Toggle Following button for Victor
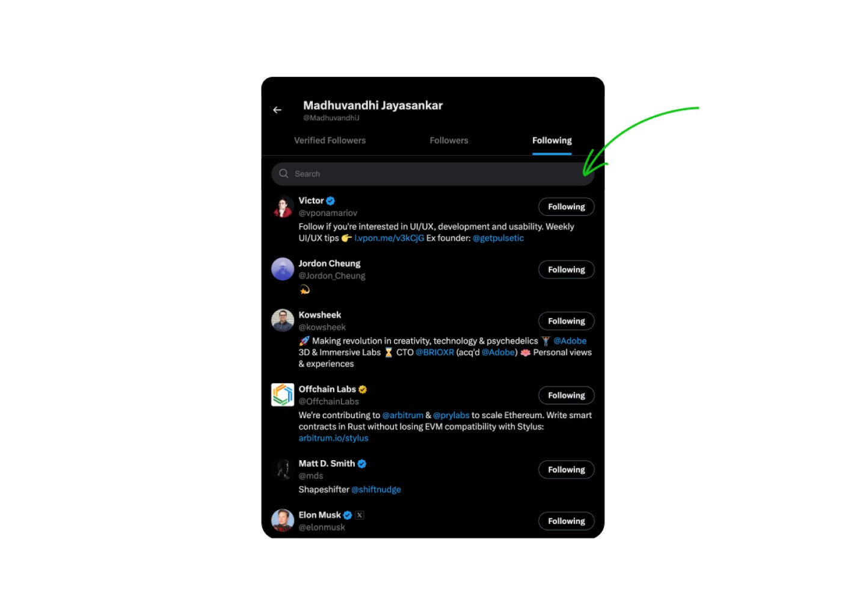 tap(567, 207)
